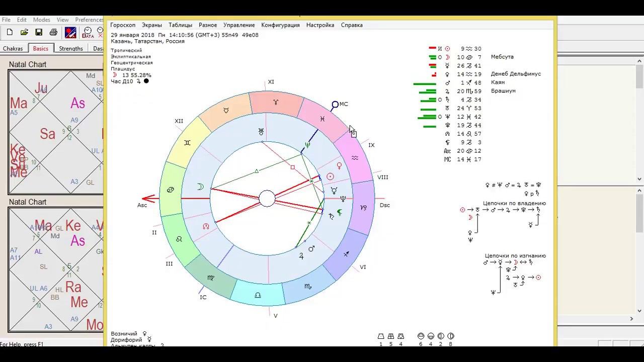Click the Scorpio sign glyph on wheel

[308, 287]
